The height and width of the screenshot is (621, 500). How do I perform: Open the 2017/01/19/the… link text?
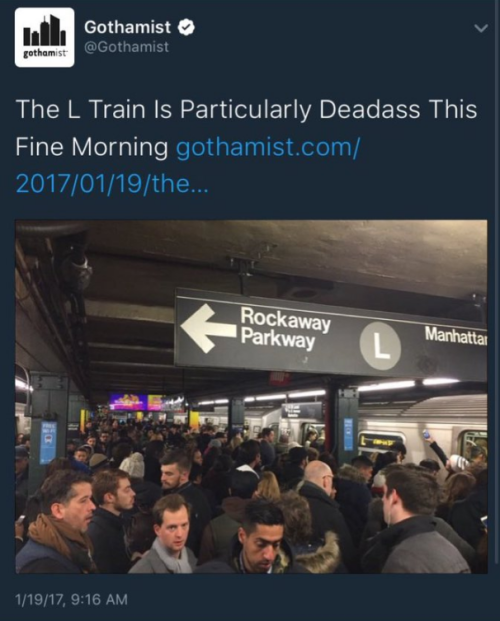click(x=112, y=184)
